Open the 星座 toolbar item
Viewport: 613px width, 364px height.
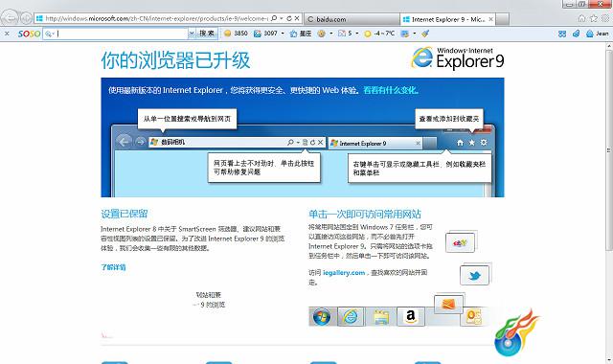300,34
